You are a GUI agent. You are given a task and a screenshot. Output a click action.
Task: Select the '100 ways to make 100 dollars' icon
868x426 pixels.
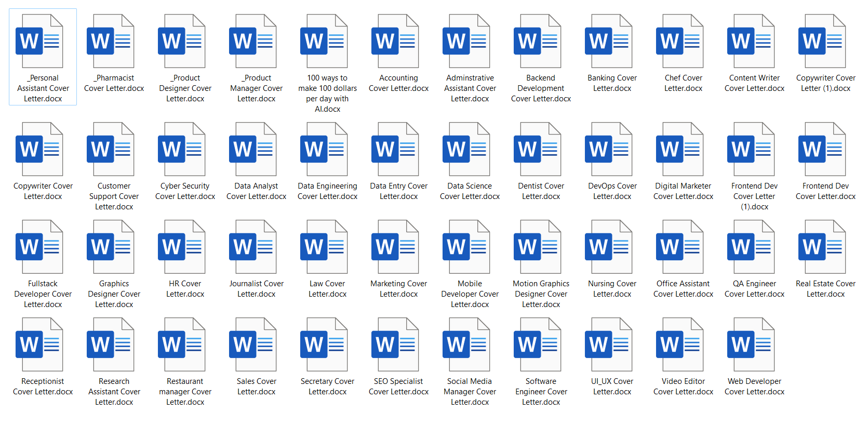click(x=324, y=41)
